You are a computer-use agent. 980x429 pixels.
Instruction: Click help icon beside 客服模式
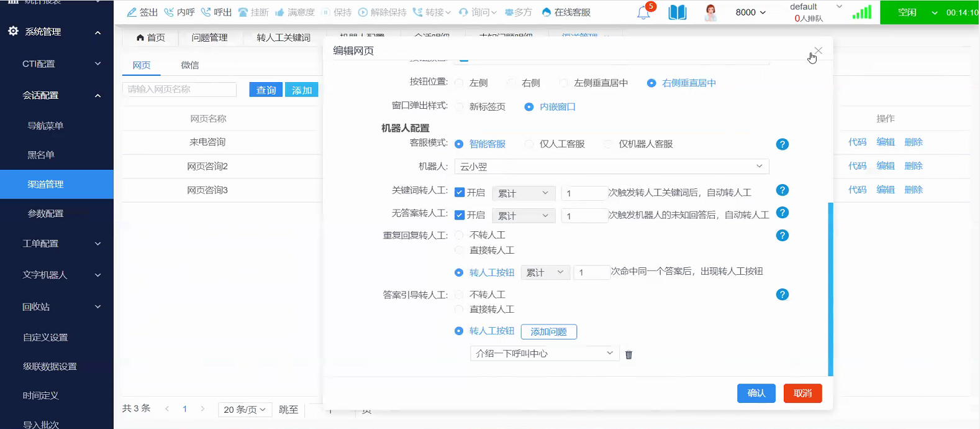(x=783, y=144)
